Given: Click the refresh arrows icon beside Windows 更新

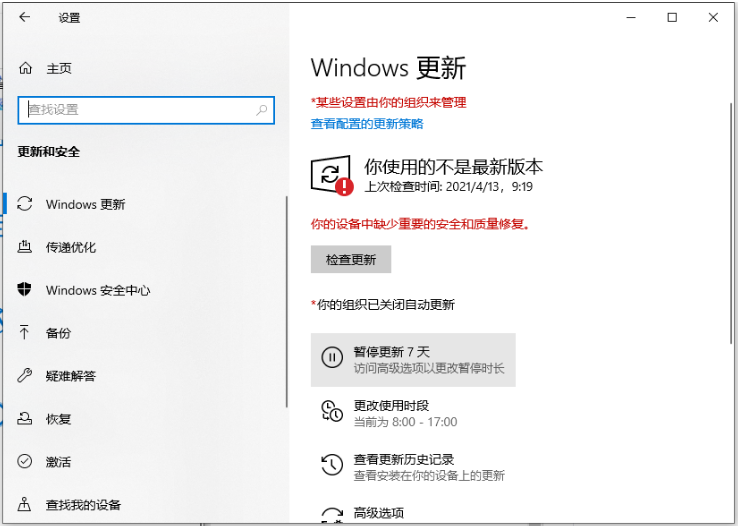Looking at the screenshot, I should (x=24, y=204).
